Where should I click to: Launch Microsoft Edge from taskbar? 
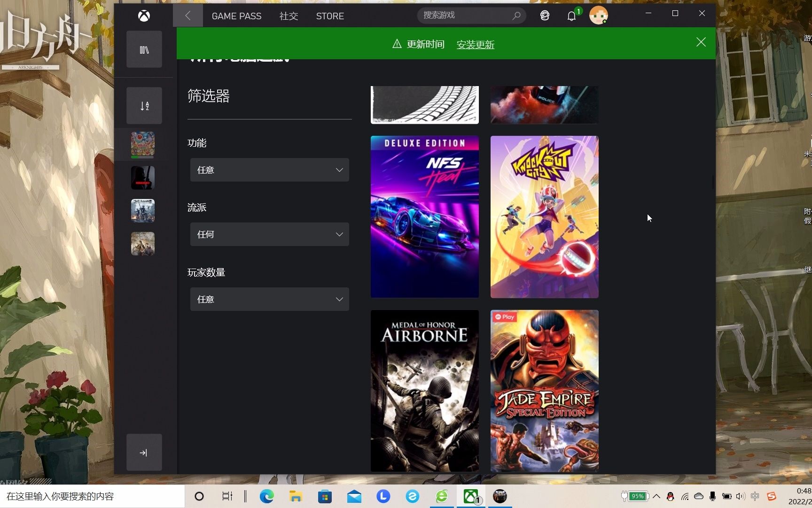tap(266, 496)
